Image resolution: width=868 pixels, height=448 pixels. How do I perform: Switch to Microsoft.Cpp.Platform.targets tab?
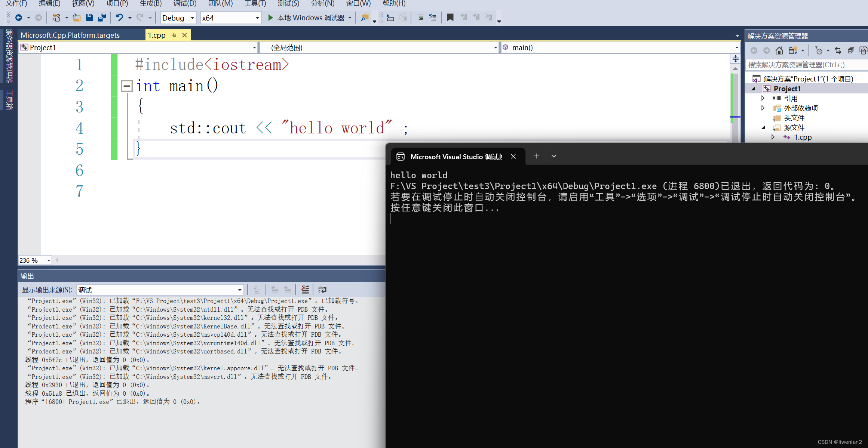[70, 35]
